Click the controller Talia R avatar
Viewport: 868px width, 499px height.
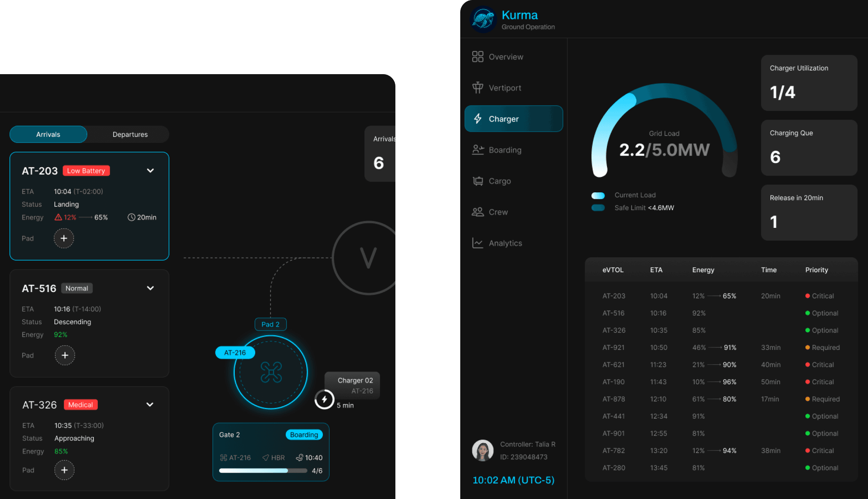click(x=483, y=450)
